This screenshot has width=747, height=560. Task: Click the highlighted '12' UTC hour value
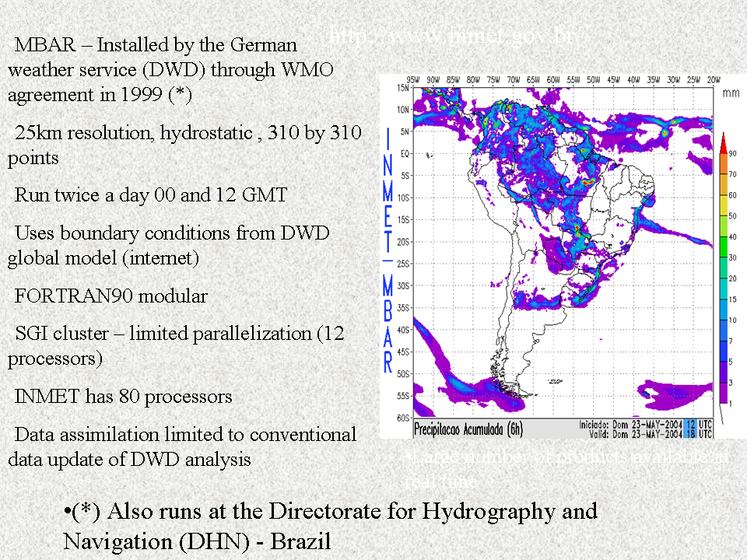690,425
